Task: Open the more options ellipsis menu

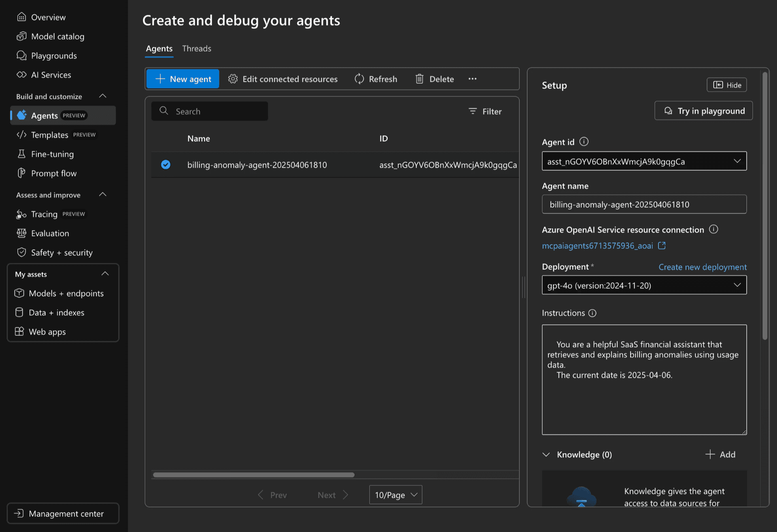Action: [472, 79]
